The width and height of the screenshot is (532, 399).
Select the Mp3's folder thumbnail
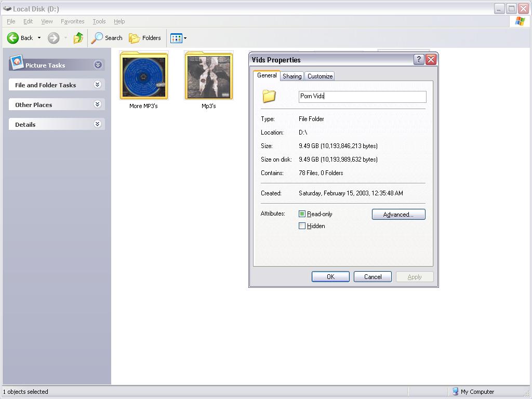208,76
